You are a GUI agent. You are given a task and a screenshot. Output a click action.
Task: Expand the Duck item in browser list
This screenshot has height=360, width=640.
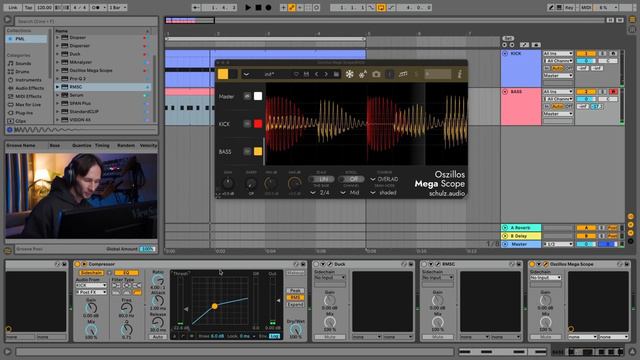pos(58,54)
